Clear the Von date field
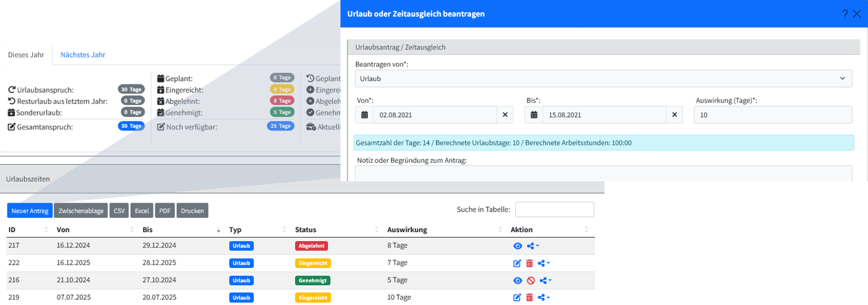 [x=505, y=115]
